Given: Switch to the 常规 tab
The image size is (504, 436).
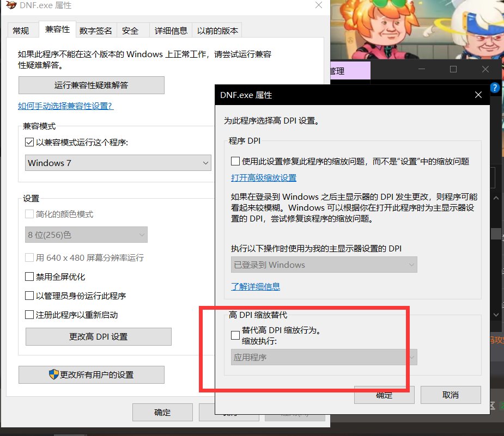Looking at the screenshot, I should pos(21,31).
